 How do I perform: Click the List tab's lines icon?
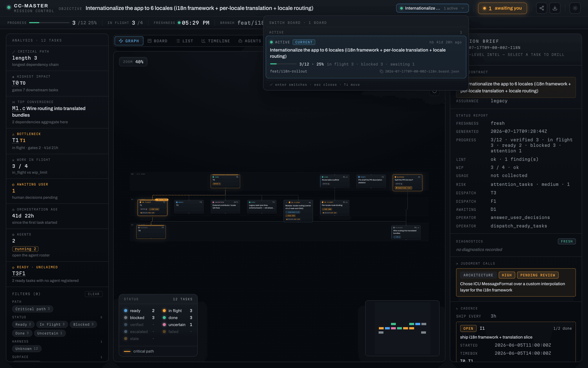pos(178,41)
